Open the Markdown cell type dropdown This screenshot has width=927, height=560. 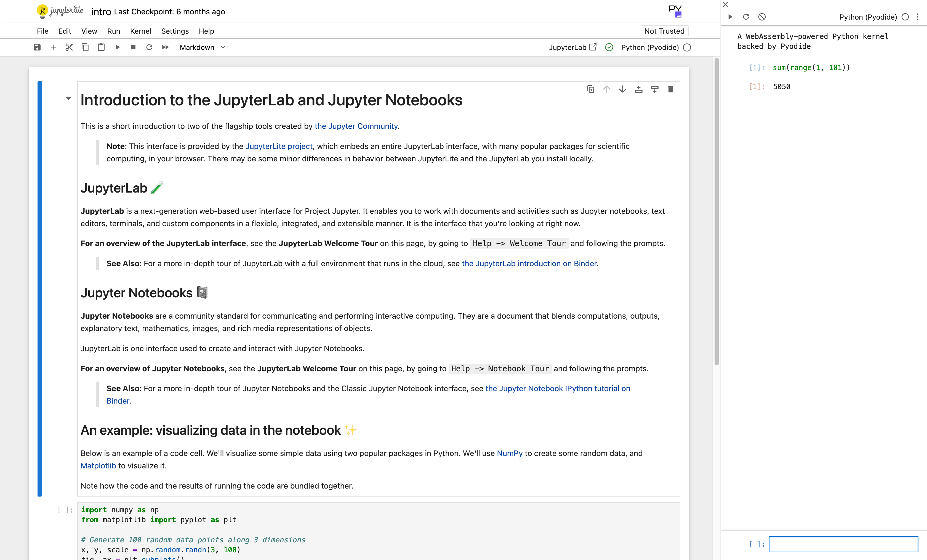[203, 47]
